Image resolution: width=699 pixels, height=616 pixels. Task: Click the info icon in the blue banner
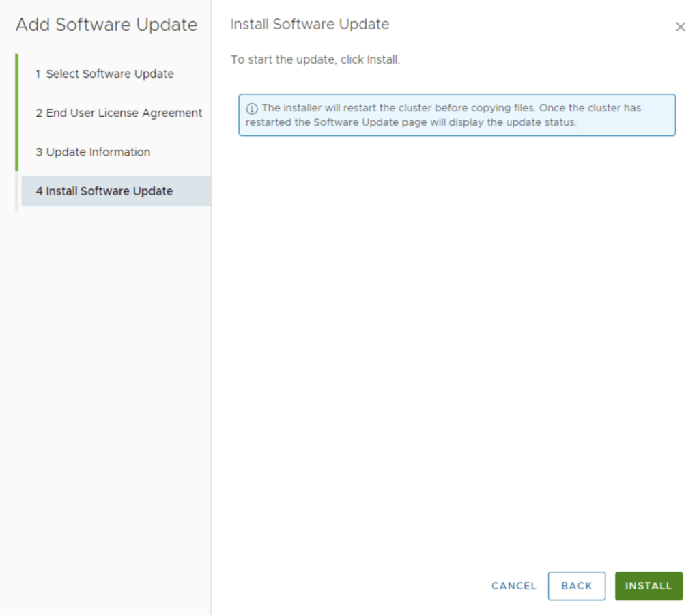252,109
